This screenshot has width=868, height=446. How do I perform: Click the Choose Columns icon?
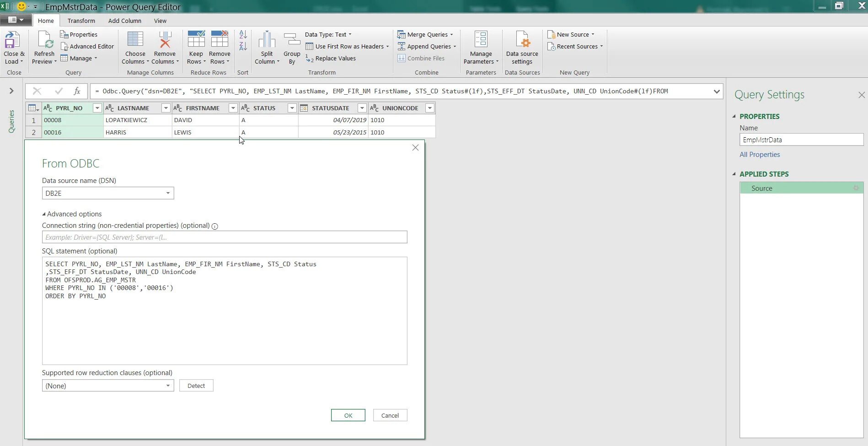coord(135,39)
